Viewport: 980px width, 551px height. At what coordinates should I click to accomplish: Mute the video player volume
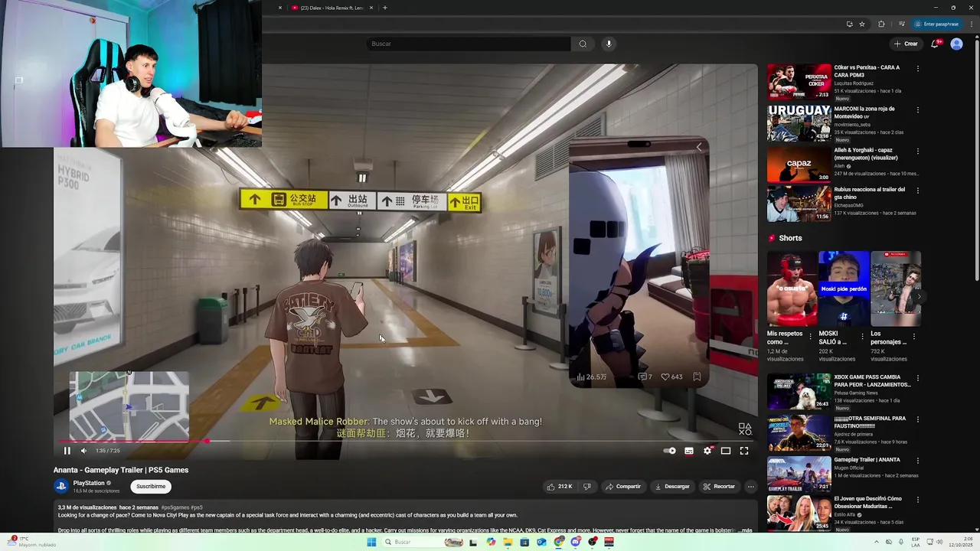coord(84,451)
